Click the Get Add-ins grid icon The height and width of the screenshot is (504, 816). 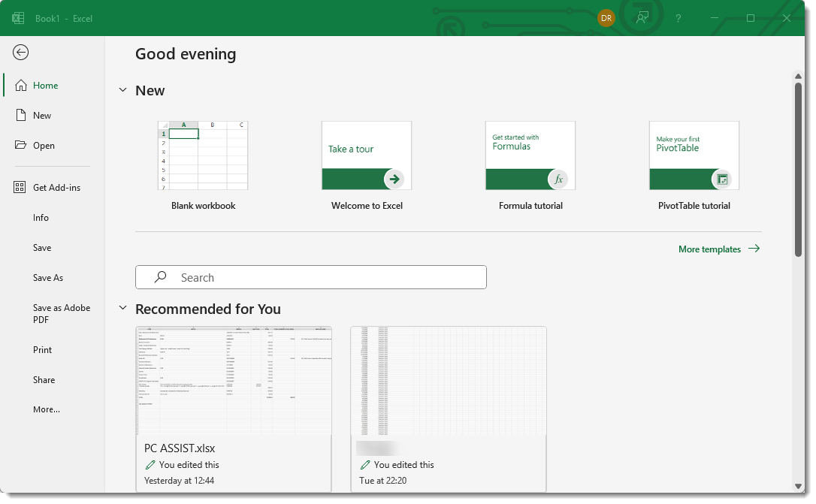pos(20,188)
